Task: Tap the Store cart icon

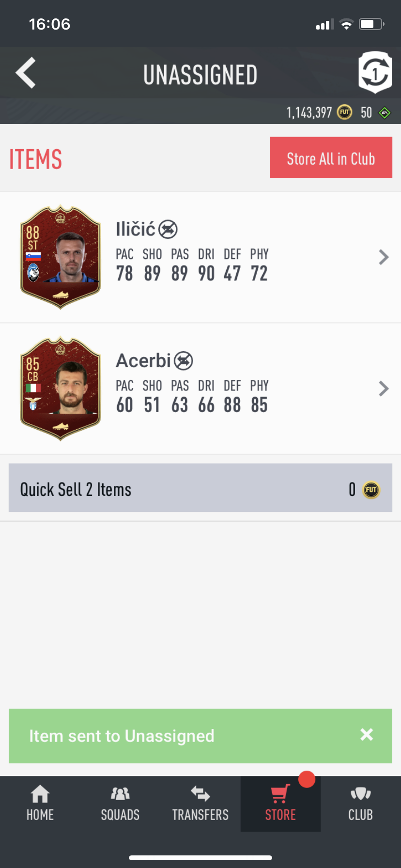Action: pos(280,794)
